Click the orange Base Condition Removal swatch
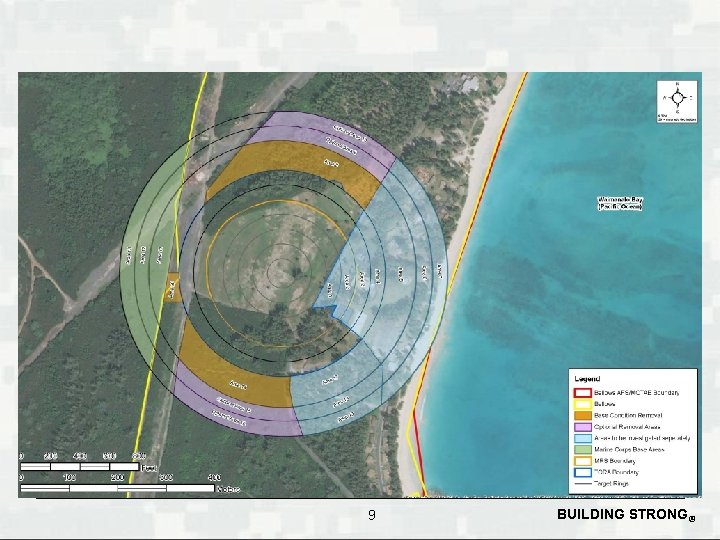 tap(583, 416)
